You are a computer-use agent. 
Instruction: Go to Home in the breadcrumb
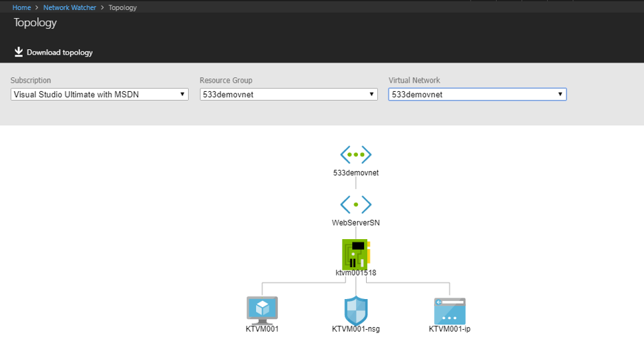point(21,8)
